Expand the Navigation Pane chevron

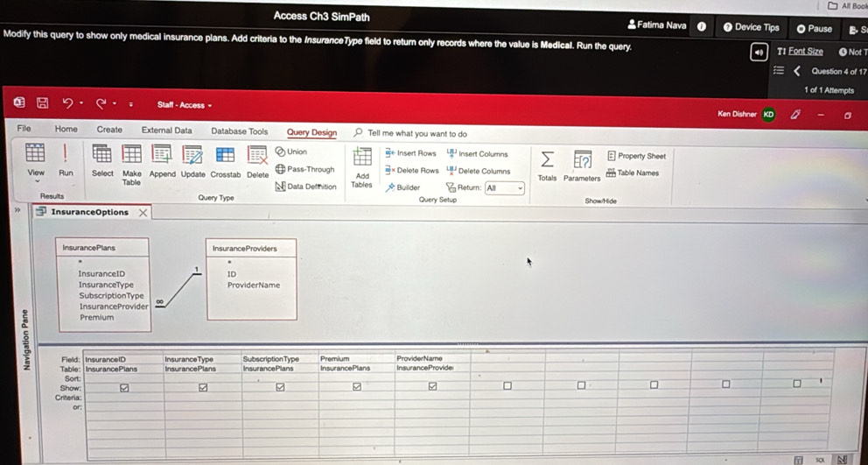[x=17, y=212]
